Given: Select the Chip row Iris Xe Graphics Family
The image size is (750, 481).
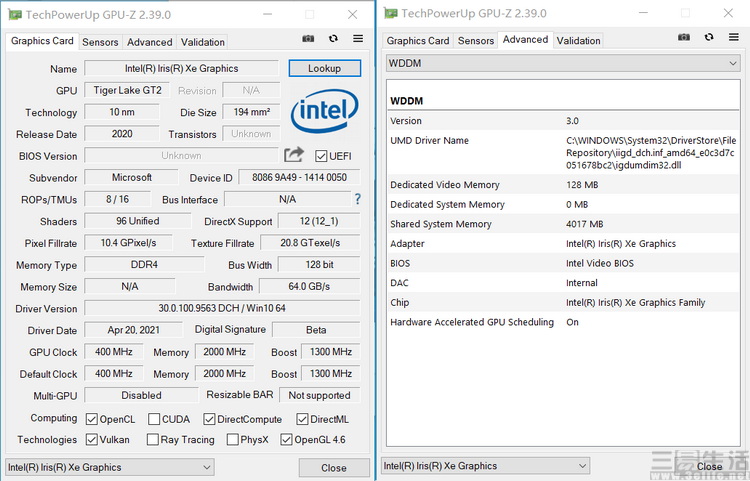Looking at the screenshot, I should click(563, 302).
